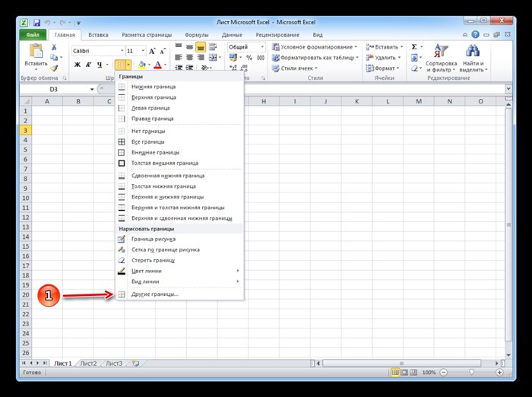The image size is (532, 397).
Task: Click the Increase Font Size icon
Action: [x=152, y=51]
